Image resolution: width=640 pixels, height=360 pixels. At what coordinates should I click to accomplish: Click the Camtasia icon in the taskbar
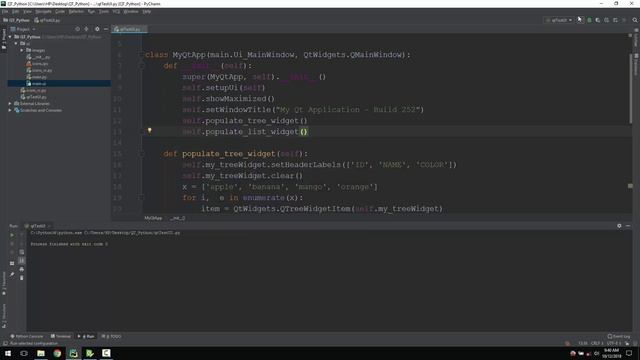[x=106, y=353]
